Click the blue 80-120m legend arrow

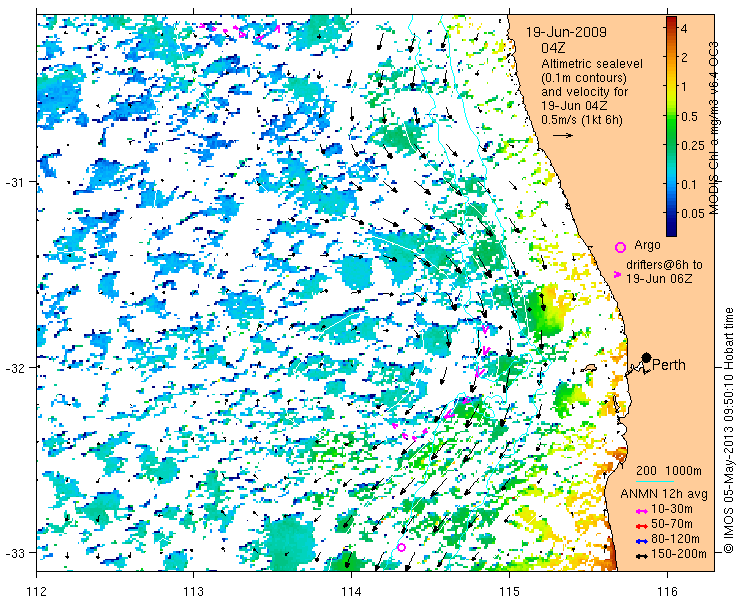[640, 541]
